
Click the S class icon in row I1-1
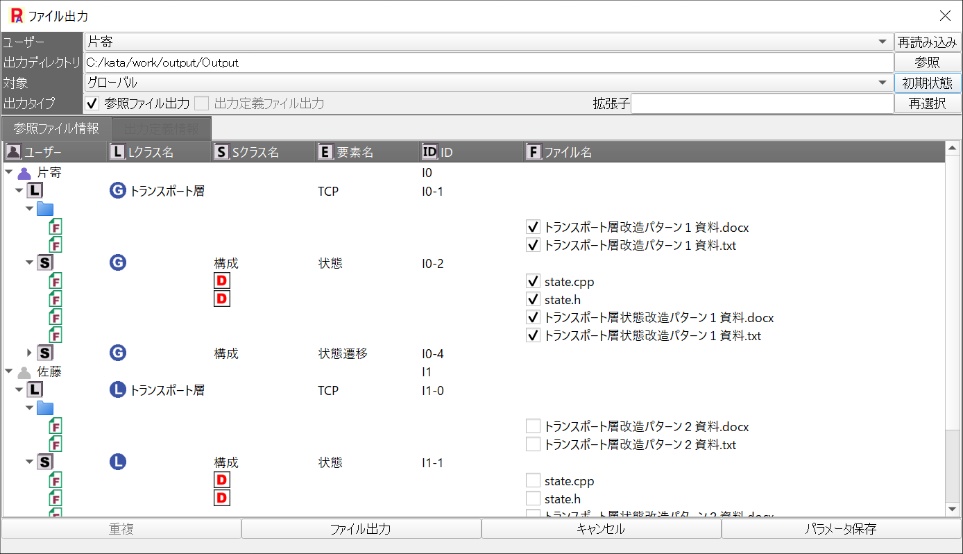(x=45, y=462)
